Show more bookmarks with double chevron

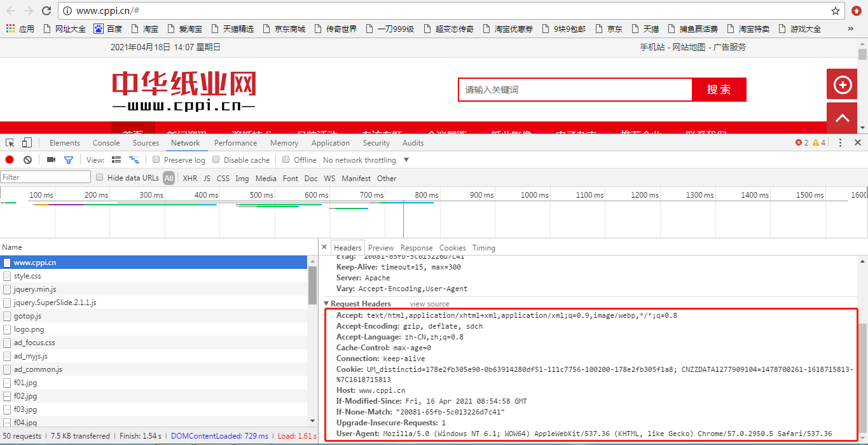pos(851,29)
